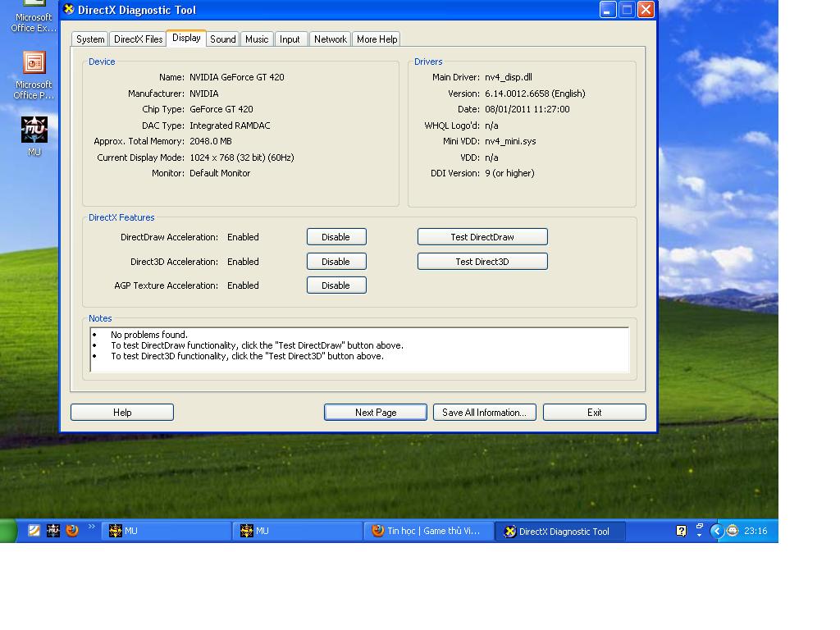Click the help question mark tray icon
Image resolution: width=840 pixels, height=630 pixels.
pos(681,531)
